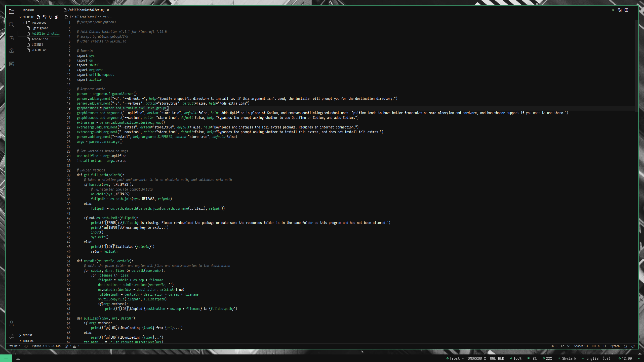Click the main branch indicator
This screenshot has width=644, height=362.
16,346
